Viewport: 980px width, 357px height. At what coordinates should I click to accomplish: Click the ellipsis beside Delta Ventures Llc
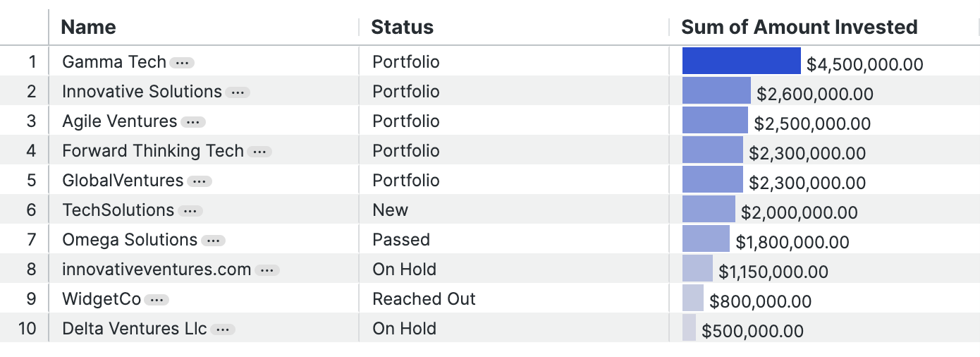(223, 329)
